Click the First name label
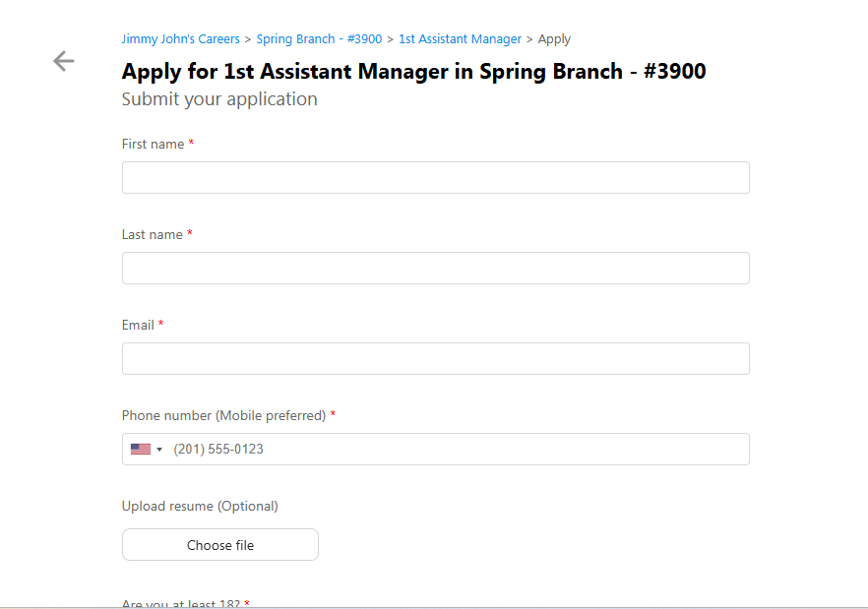This screenshot has height=609, width=868. (x=153, y=144)
